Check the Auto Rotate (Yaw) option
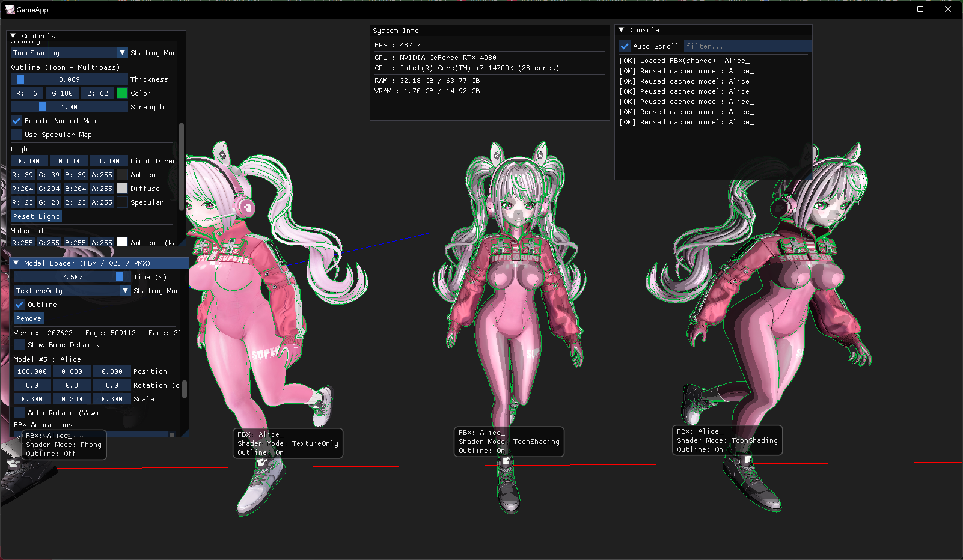The image size is (963, 560). tap(20, 412)
